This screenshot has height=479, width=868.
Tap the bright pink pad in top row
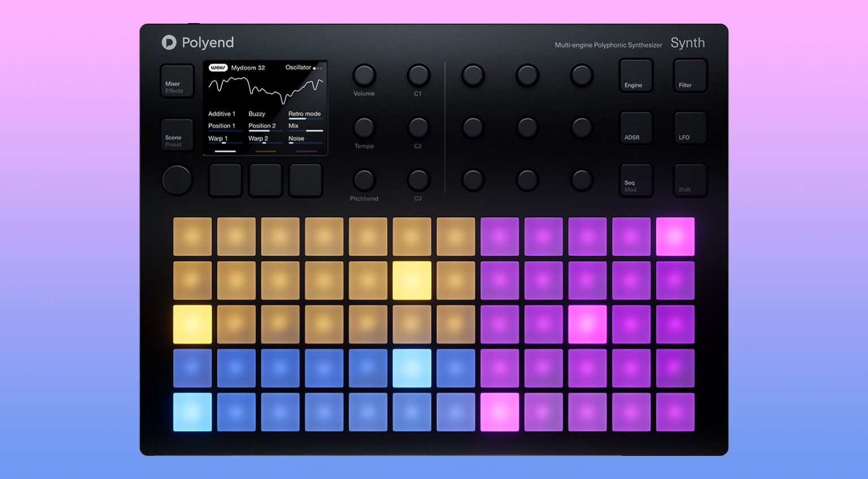(x=675, y=237)
